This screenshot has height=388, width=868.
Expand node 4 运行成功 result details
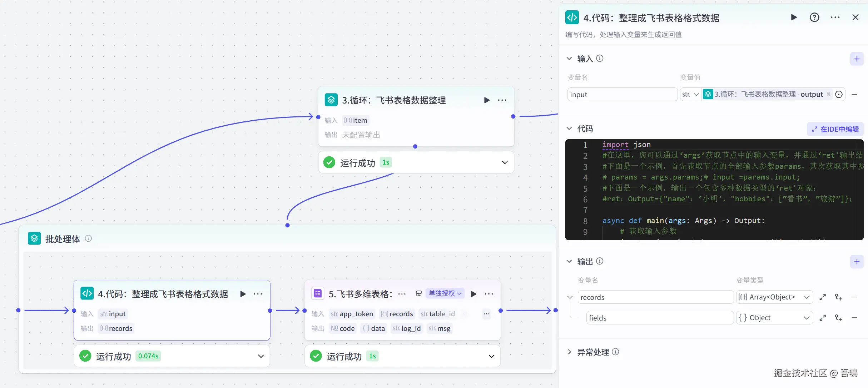click(x=261, y=356)
